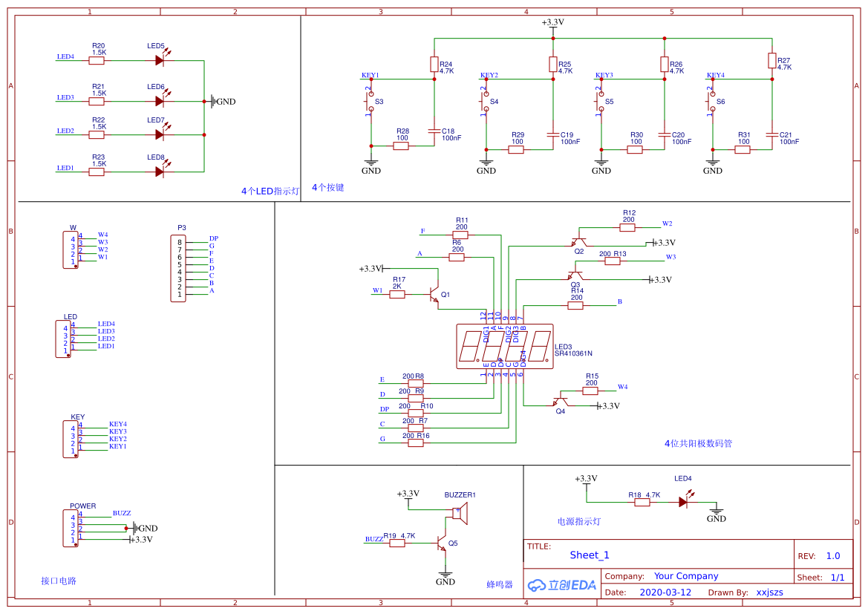The height and width of the screenshot is (614, 868).
Task: Click the 立创EDA cloud logo
Action: (561, 585)
